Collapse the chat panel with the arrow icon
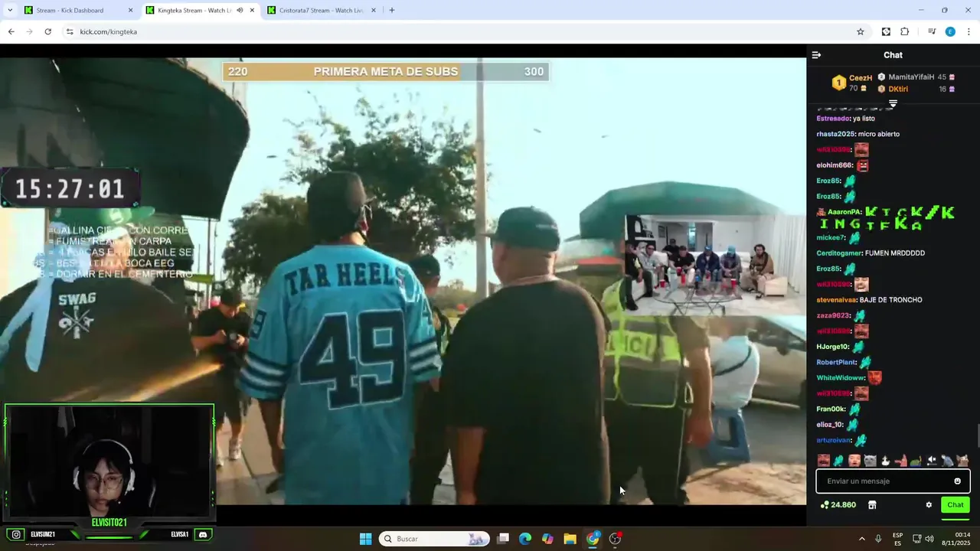The height and width of the screenshot is (551, 980). [x=816, y=55]
